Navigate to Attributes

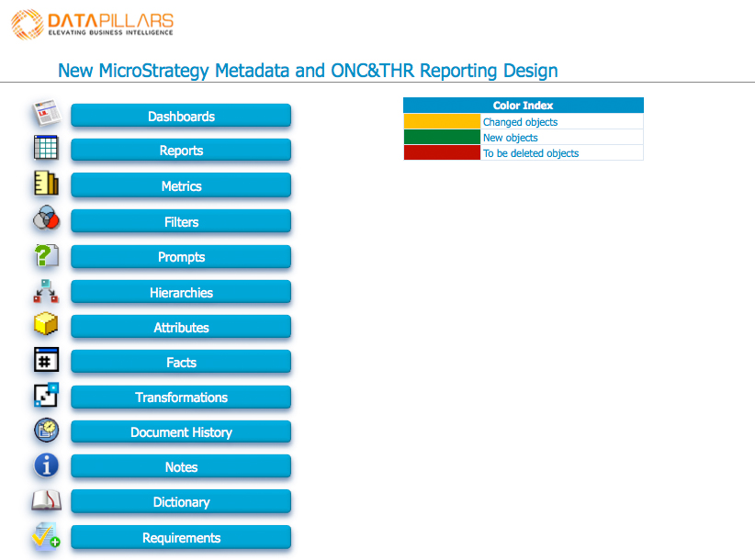coord(181,327)
